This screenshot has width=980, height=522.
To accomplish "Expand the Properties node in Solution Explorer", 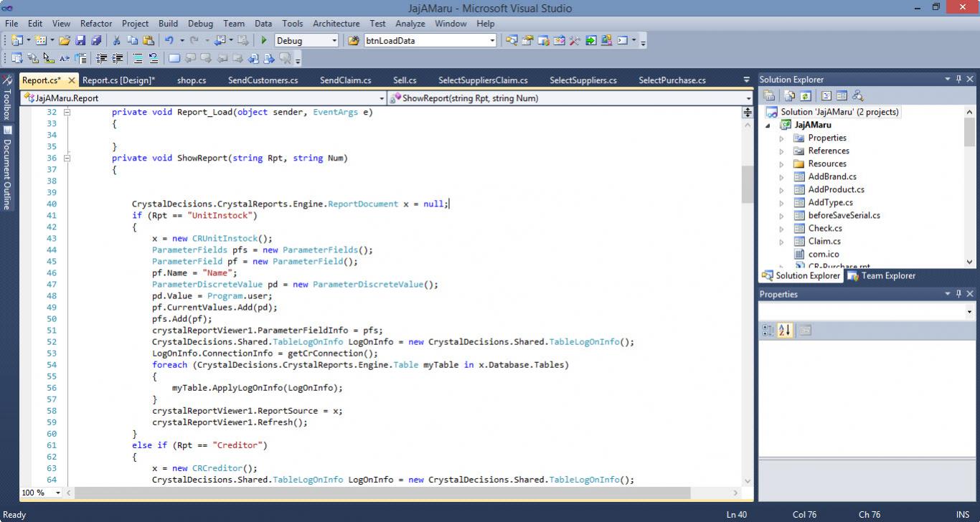I will click(782, 138).
